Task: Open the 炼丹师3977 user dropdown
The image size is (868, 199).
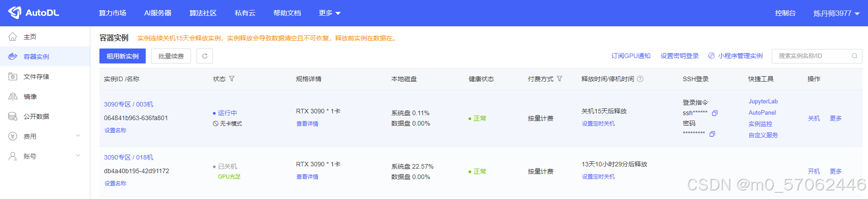Action: [x=836, y=13]
